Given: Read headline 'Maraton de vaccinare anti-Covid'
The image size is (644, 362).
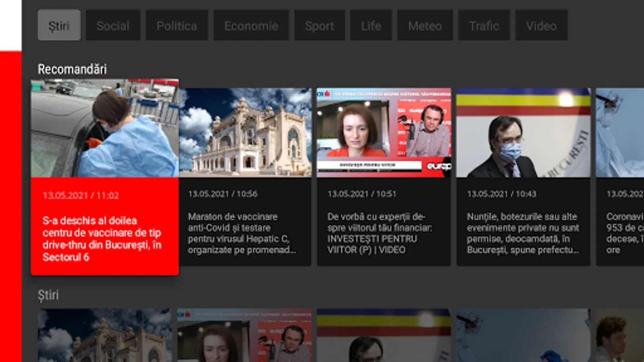Looking at the screenshot, I should point(242,233).
